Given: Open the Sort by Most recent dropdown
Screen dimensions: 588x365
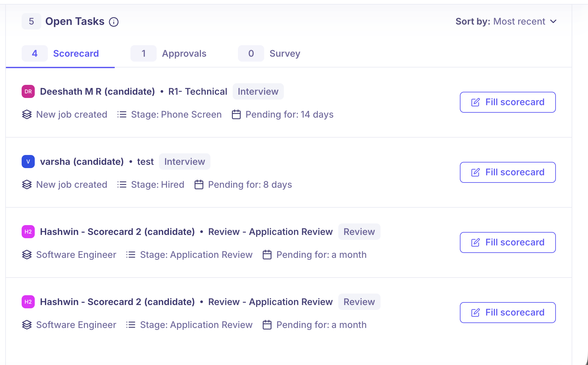Looking at the screenshot, I should 506,22.
